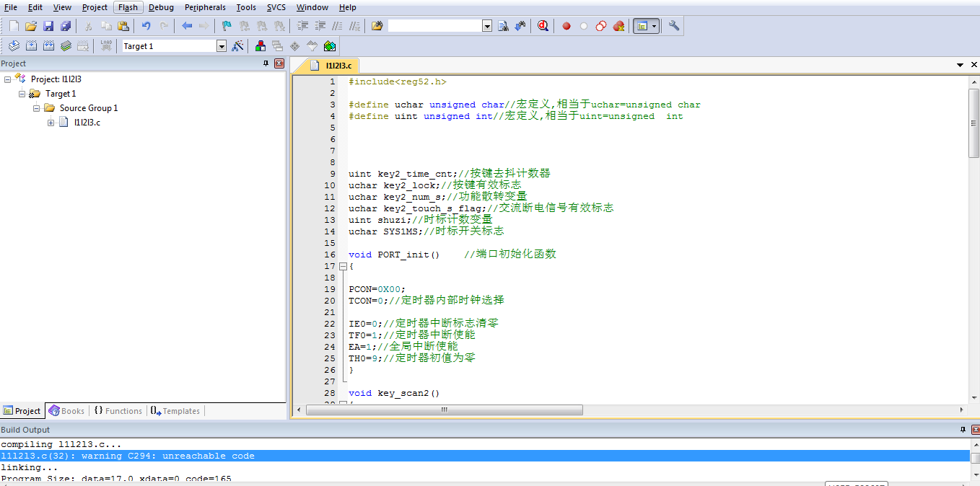980x486 pixels.
Task: Switch to the Templates tab
Action: (175, 411)
